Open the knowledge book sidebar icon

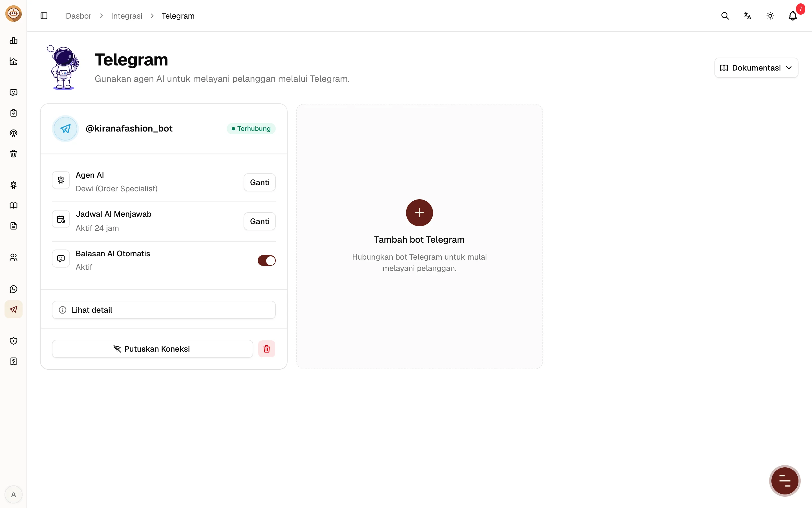coord(14,206)
